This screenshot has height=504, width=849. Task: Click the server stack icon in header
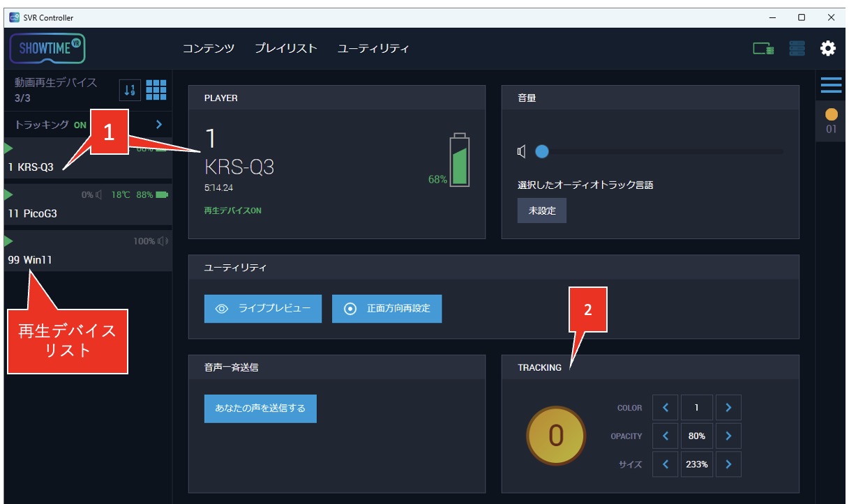797,49
